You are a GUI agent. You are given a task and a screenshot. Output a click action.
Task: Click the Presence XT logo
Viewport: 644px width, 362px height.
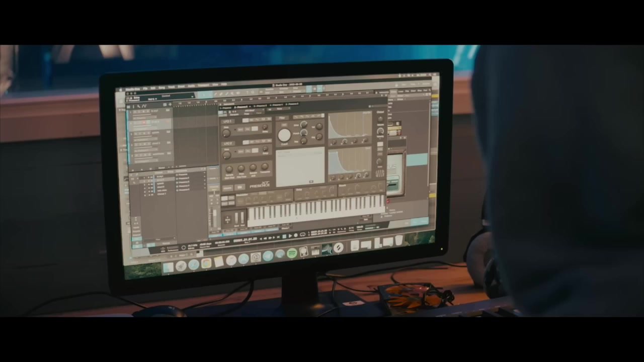coord(260,185)
